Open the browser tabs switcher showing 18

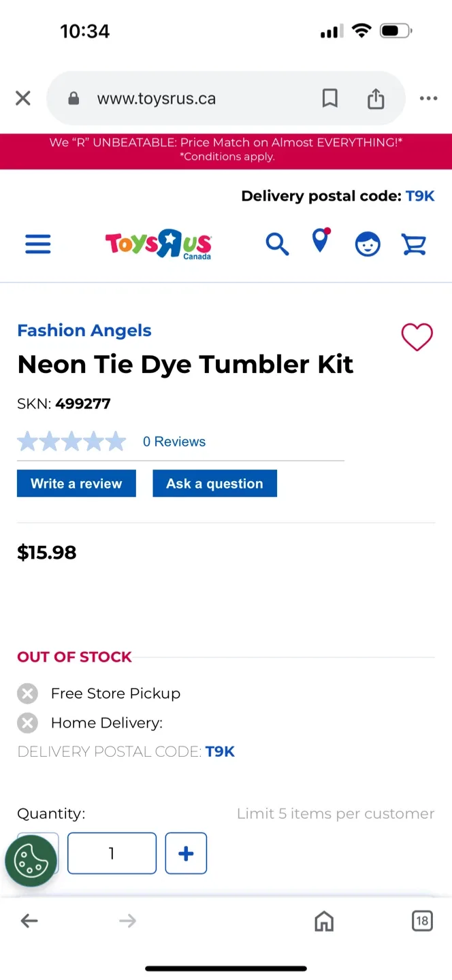[422, 921]
